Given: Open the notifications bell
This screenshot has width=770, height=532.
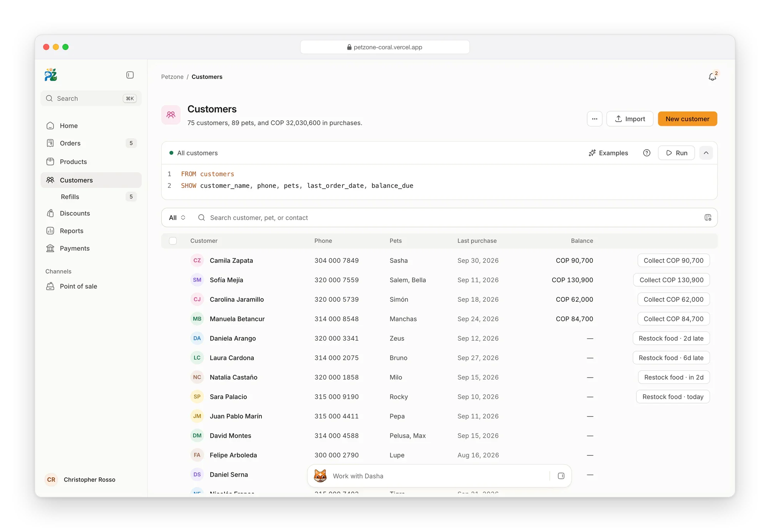Looking at the screenshot, I should click(x=713, y=77).
